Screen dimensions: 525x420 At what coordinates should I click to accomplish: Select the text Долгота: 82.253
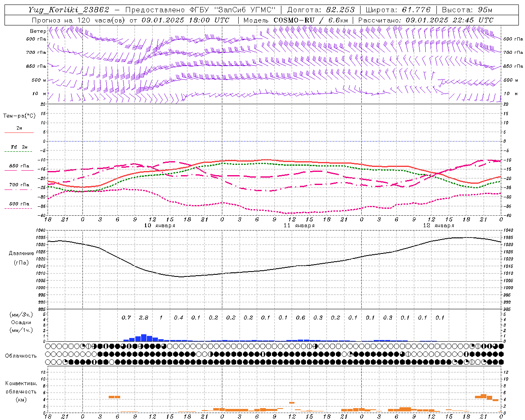(321, 9)
